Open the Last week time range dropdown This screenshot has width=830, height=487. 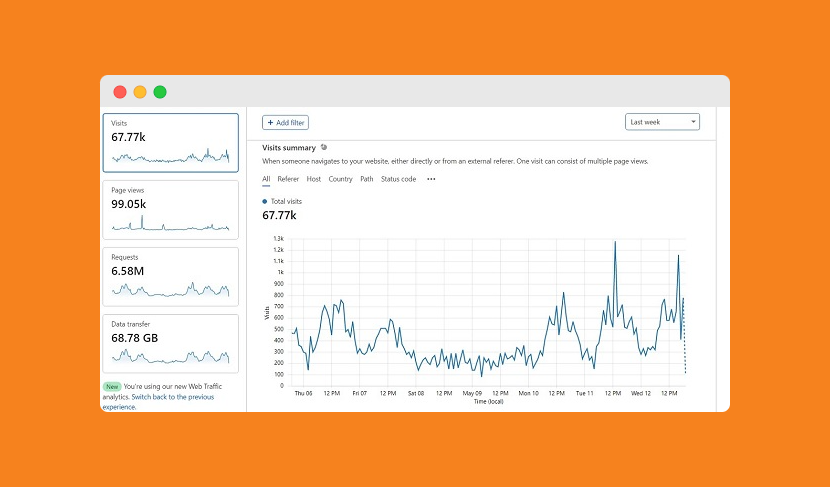pyautogui.click(x=662, y=122)
